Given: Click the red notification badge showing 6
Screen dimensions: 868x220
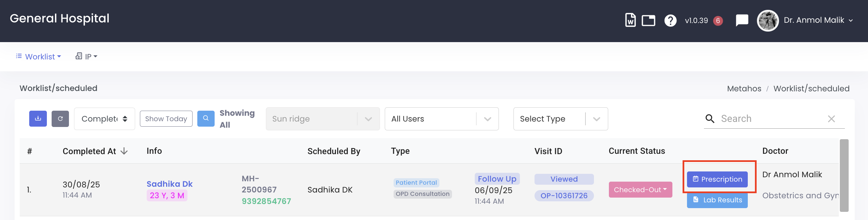Looking at the screenshot, I should click(x=718, y=21).
